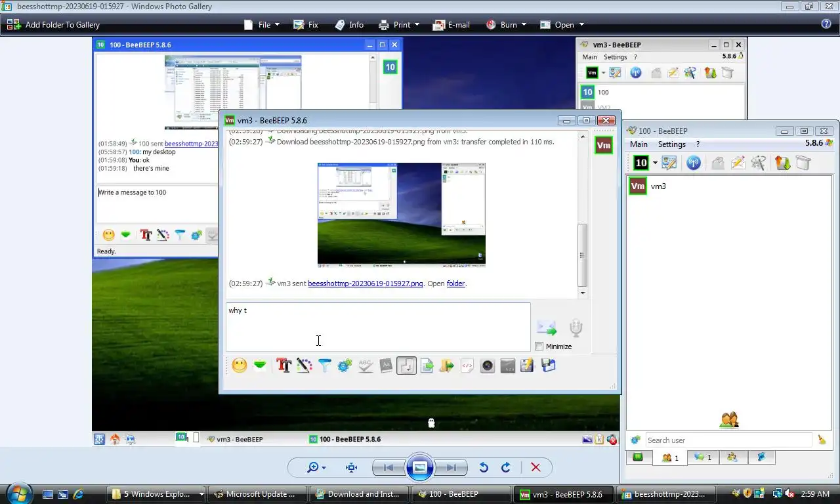Click send folder icon in chat toolbar
The width and height of the screenshot is (840, 504).
click(x=447, y=366)
